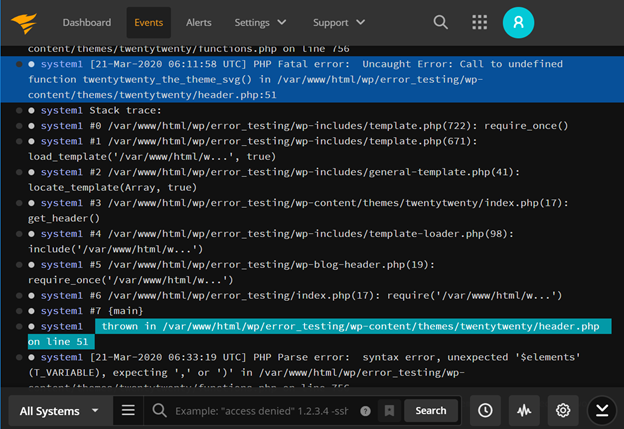624x429 pixels.
Task: Open the search magnifier in top navigation
Action: 441,22
